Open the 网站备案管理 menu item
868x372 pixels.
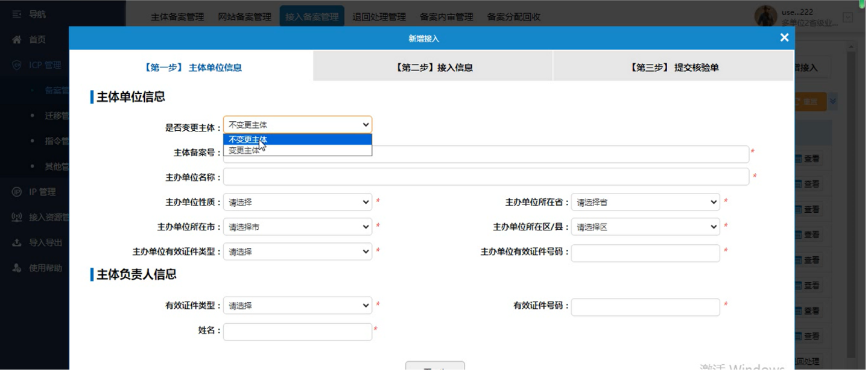click(x=243, y=17)
